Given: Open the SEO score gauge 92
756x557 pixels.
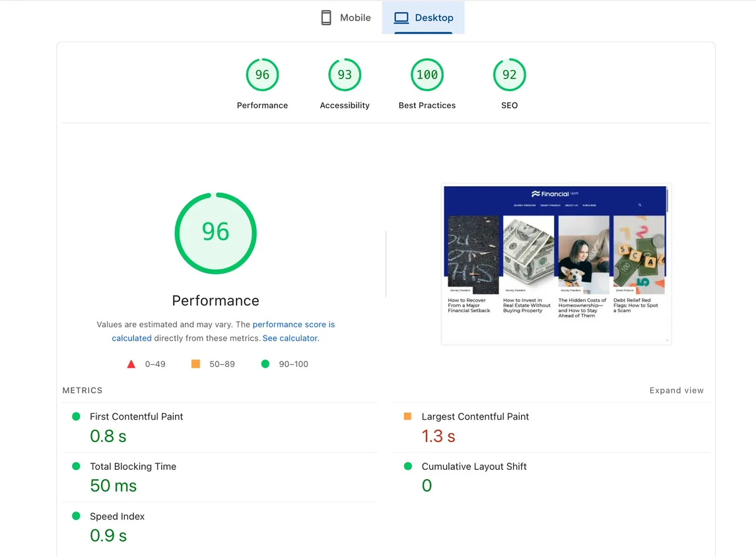Looking at the screenshot, I should pyautogui.click(x=510, y=75).
